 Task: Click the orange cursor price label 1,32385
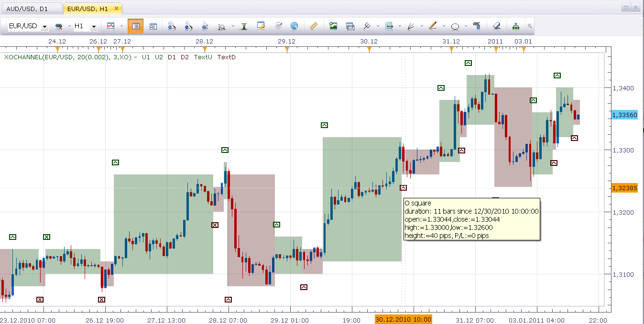click(x=624, y=188)
